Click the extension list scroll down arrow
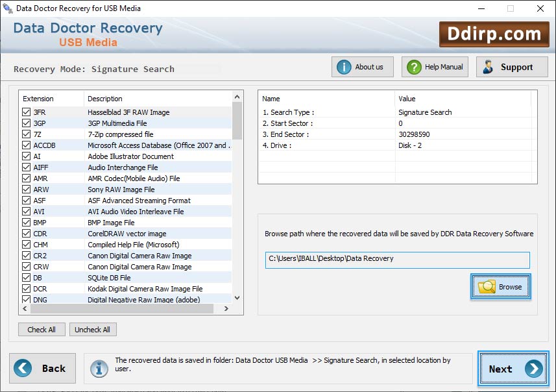 237,298
